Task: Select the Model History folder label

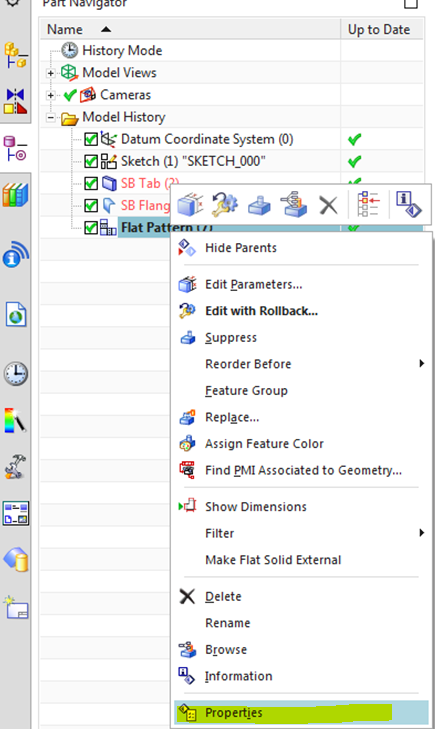Action: tap(124, 117)
